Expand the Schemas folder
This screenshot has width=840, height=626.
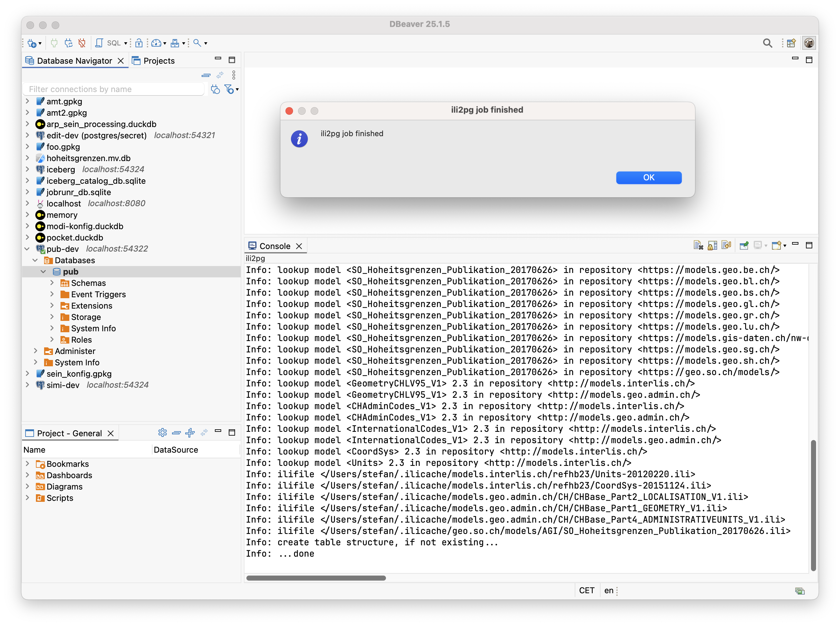click(x=52, y=283)
